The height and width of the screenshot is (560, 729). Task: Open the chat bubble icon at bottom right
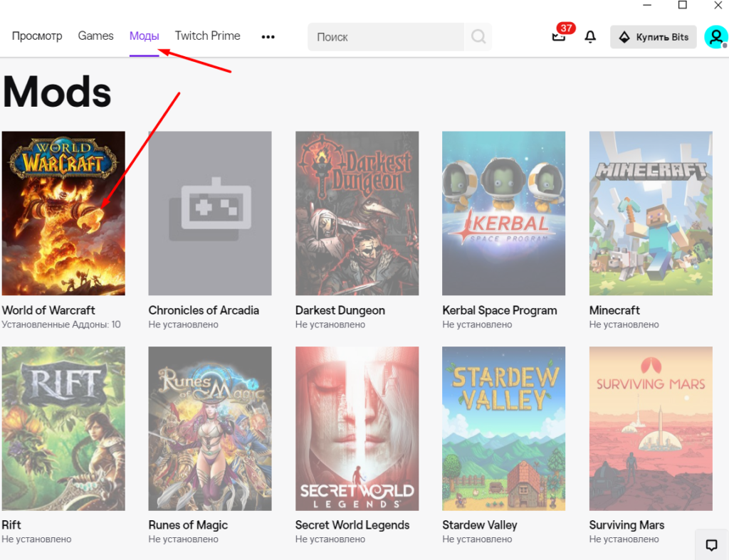pyautogui.click(x=711, y=545)
